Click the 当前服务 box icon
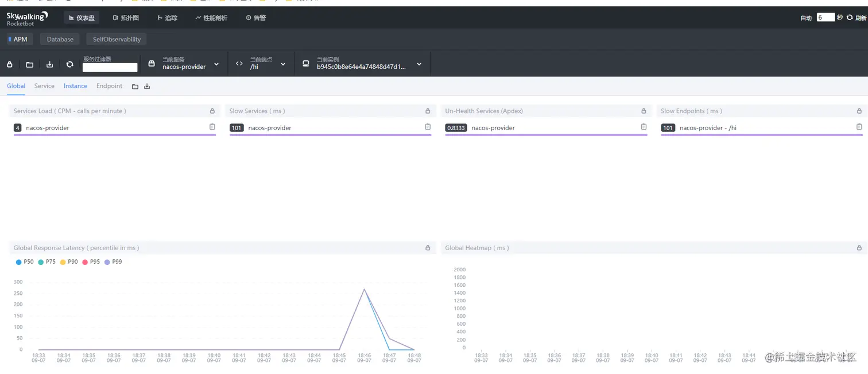868x374 pixels. tap(152, 64)
